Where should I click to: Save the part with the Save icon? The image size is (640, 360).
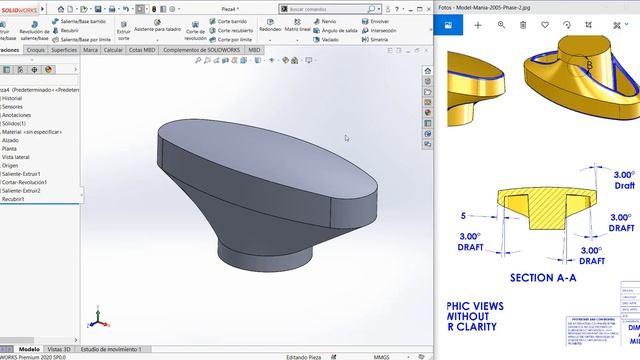[98, 9]
